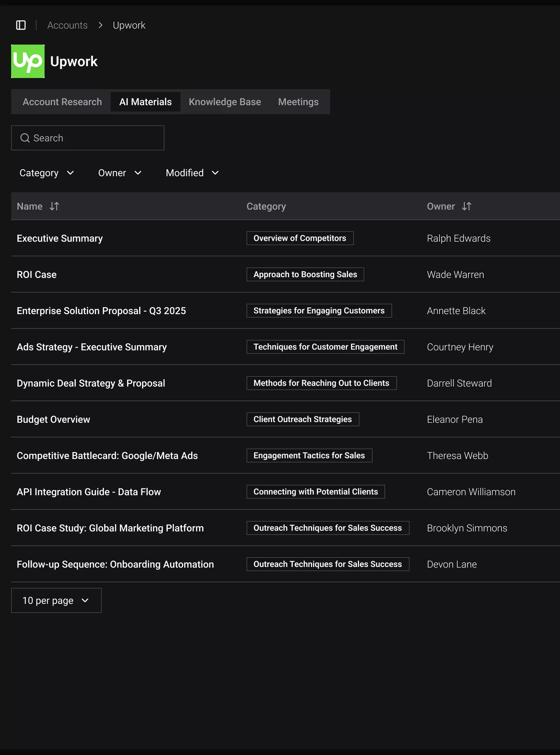Click owner Devon Lane
This screenshot has width=560, height=755.
click(452, 564)
